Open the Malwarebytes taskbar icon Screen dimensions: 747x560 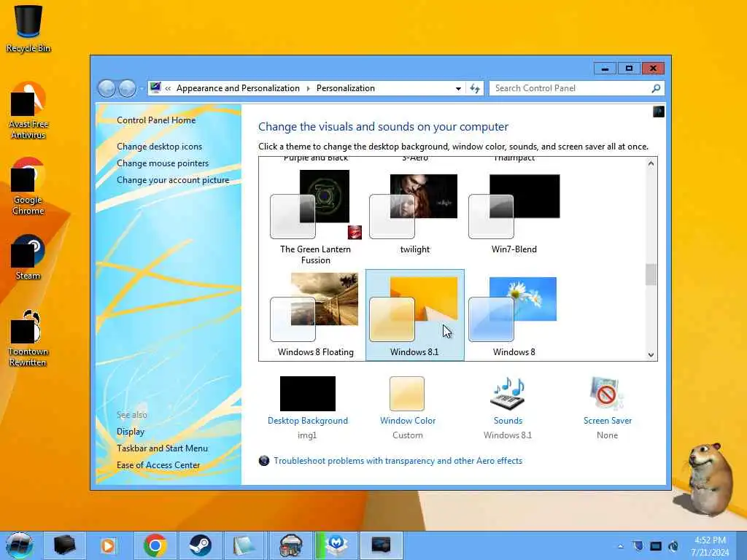337,545
